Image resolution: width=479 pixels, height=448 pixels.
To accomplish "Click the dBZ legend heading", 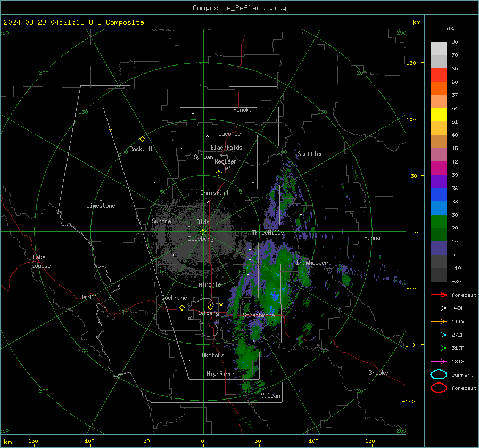I will (451, 28).
